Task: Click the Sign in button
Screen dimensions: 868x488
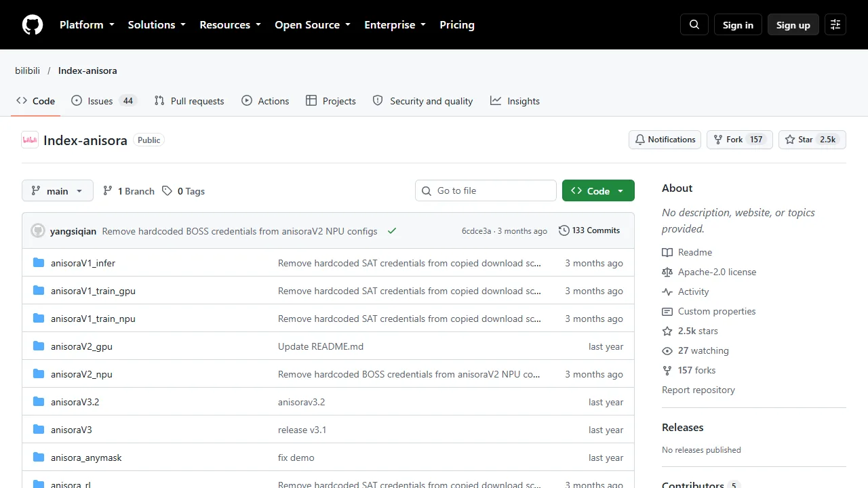Action: (738, 25)
